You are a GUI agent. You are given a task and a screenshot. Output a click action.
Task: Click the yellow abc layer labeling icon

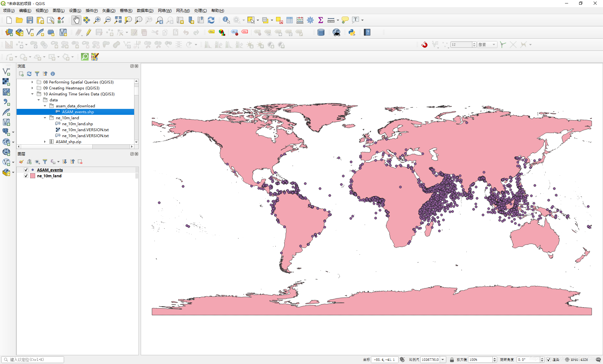click(211, 32)
